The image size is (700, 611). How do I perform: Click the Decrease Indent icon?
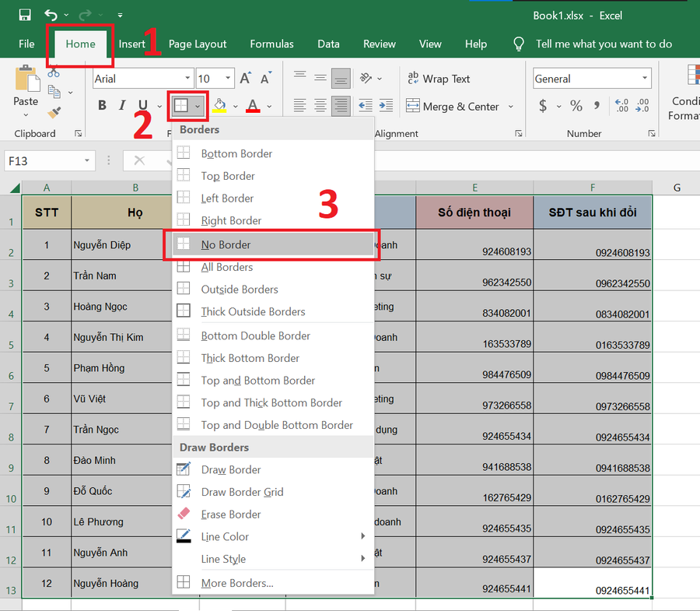click(366, 105)
